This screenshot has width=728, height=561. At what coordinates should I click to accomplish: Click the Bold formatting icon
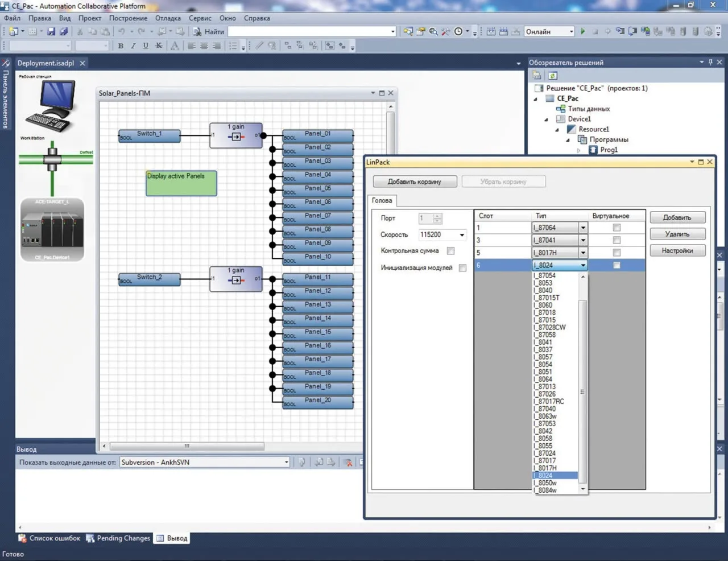(x=121, y=46)
